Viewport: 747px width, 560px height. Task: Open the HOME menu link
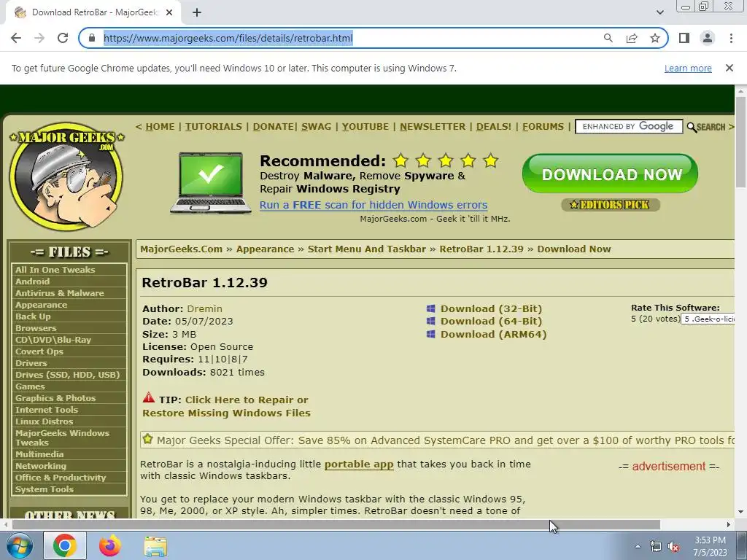[160, 127]
